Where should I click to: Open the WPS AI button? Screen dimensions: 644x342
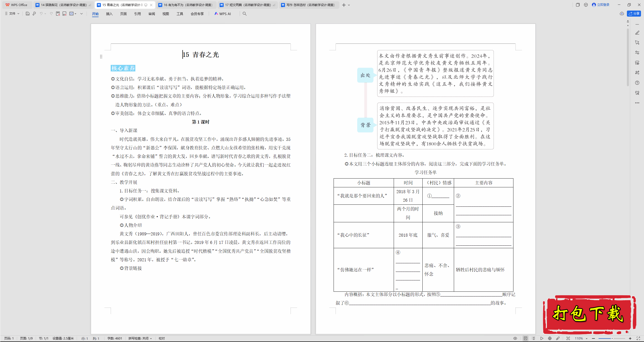223,14
